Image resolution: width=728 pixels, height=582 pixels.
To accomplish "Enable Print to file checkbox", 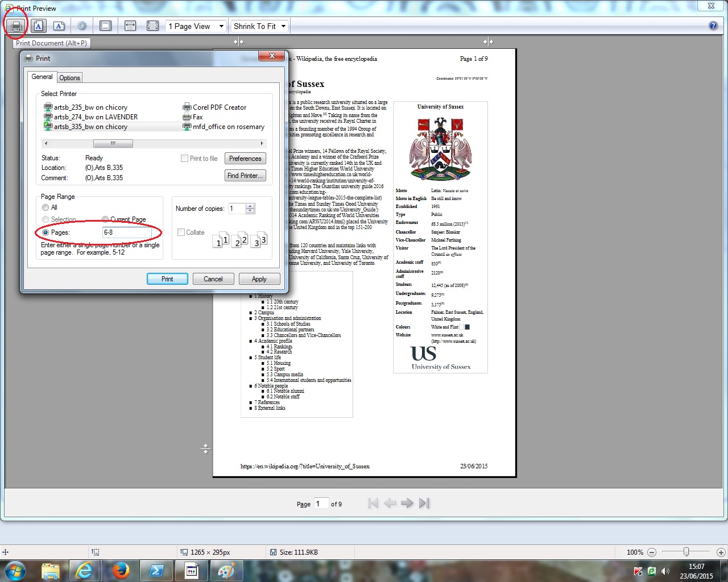I will pos(184,159).
